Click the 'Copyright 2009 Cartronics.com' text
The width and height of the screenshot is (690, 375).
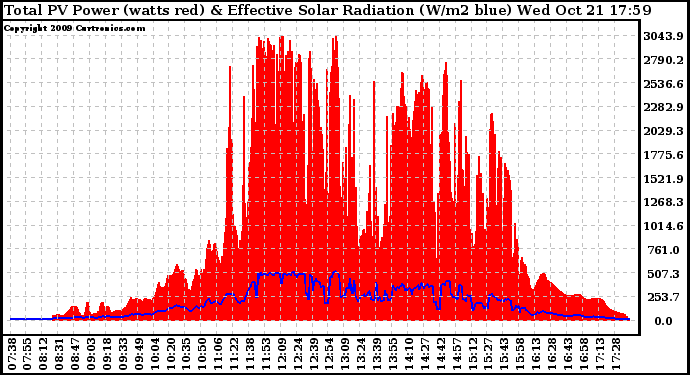[x=74, y=28]
